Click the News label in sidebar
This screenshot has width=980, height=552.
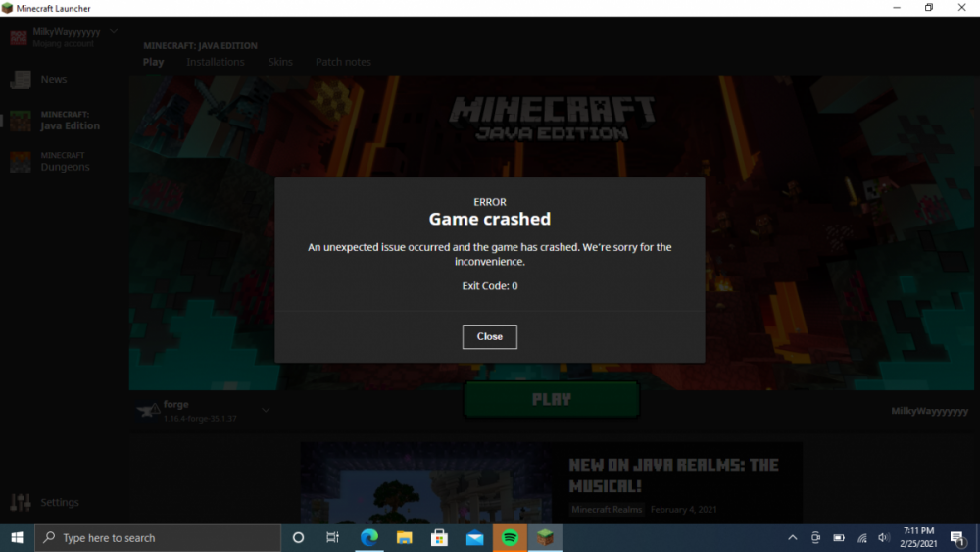pos(54,79)
